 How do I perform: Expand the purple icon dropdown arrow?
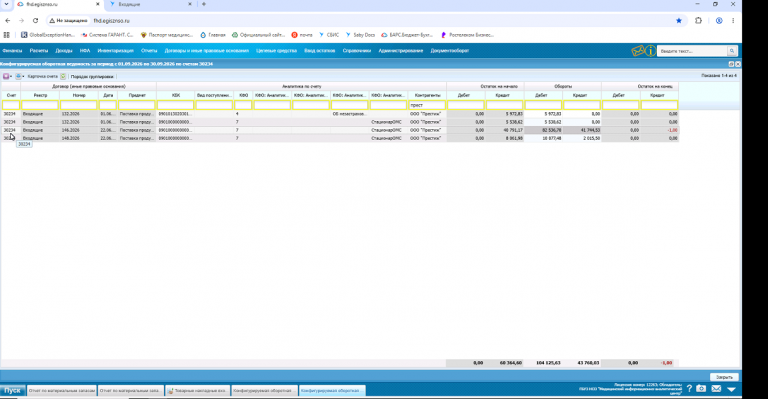11,76
